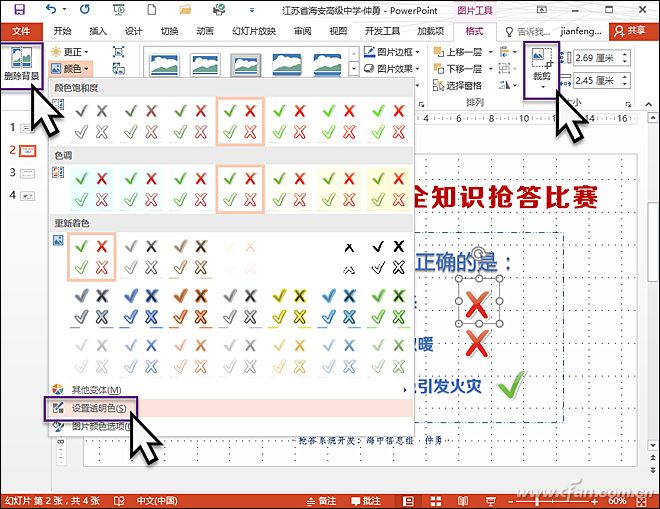Switch to the 插入 (Insert) ribbon tab

pos(98,30)
